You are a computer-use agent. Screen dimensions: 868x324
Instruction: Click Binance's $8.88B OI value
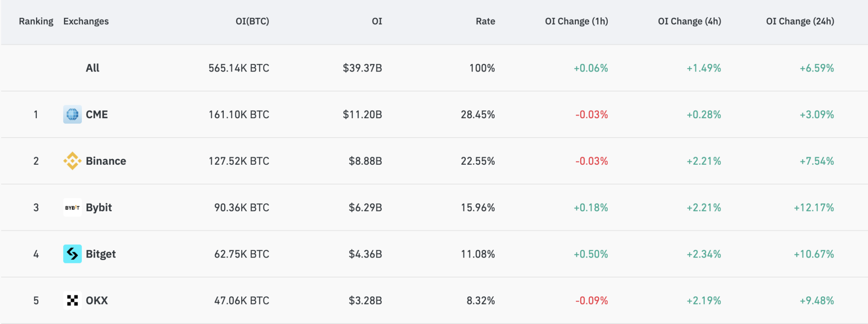coord(365,161)
